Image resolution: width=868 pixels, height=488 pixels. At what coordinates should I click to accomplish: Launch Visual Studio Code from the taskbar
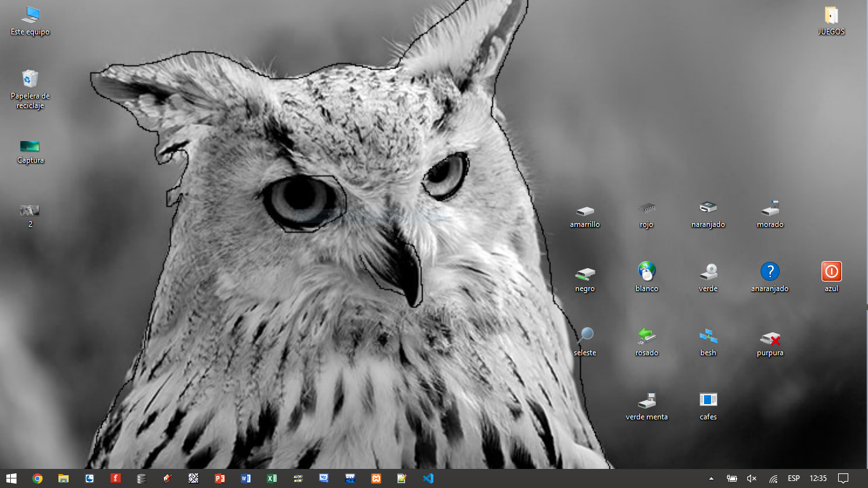428,478
